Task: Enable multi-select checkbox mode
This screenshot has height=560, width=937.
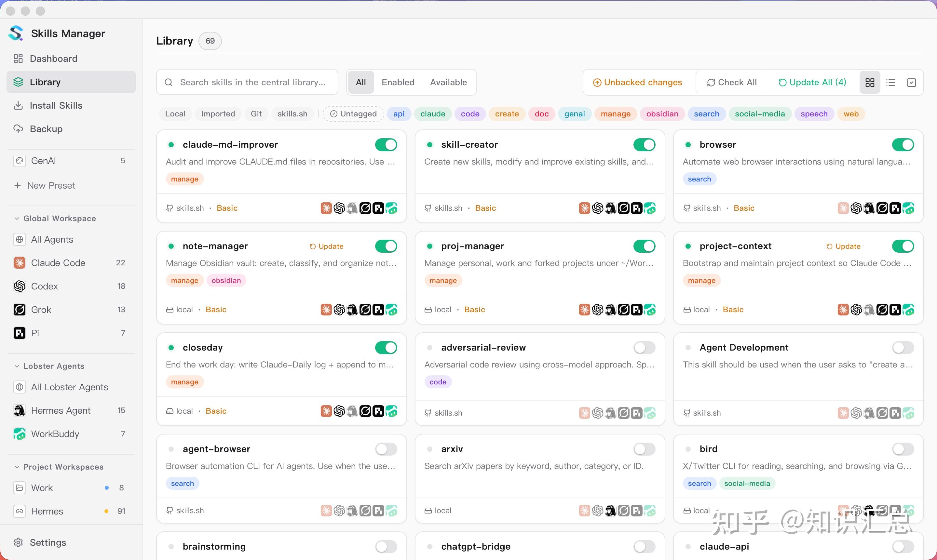Action: click(911, 82)
